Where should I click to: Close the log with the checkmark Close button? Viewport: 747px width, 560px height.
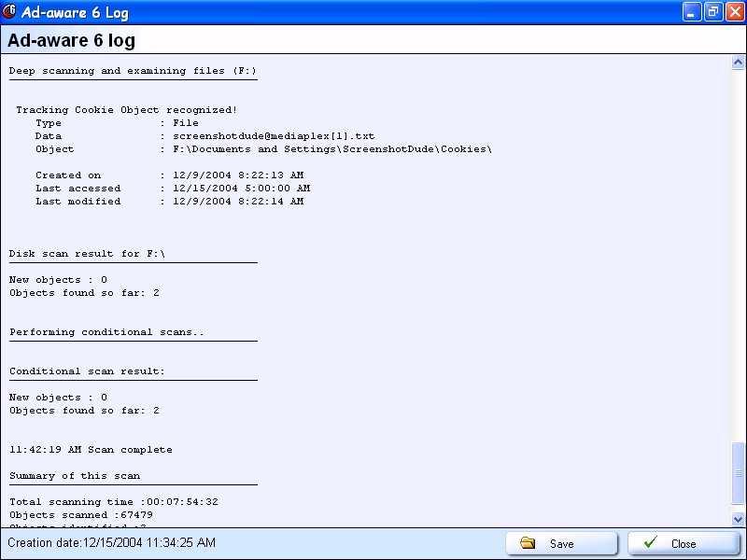[x=684, y=543]
